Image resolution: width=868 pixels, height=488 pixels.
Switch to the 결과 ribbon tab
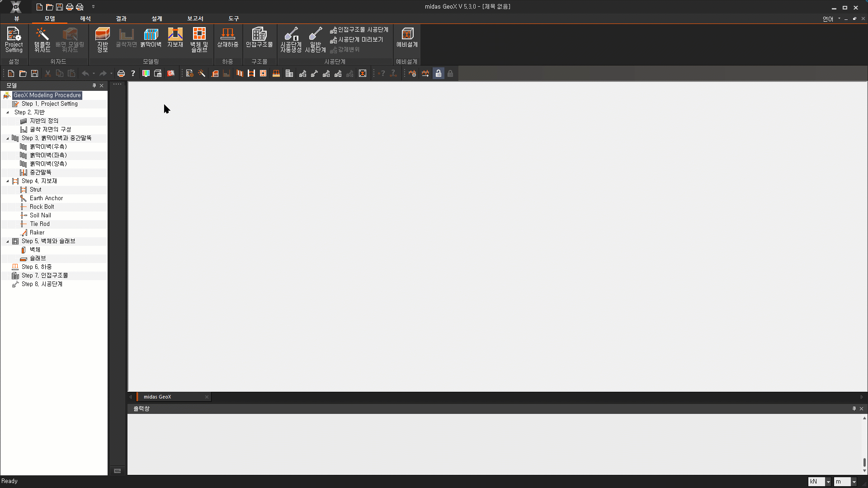[x=121, y=19]
